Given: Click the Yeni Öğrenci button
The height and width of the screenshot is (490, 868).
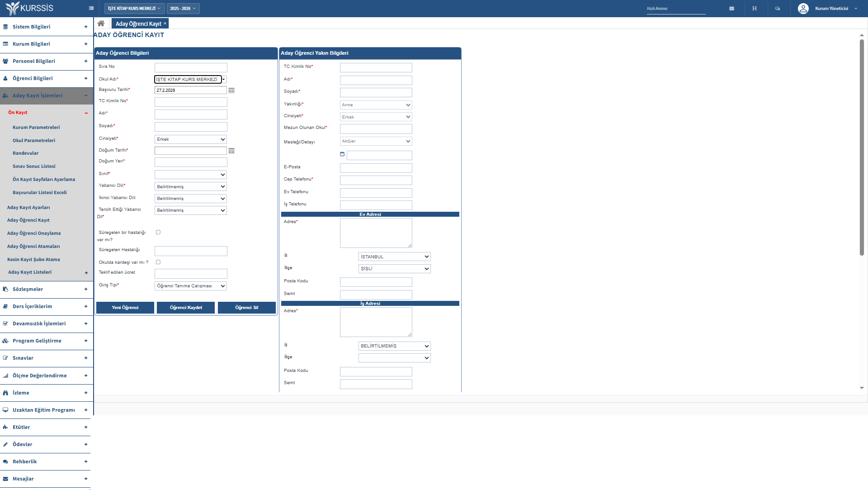Looking at the screenshot, I should click(125, 308).
